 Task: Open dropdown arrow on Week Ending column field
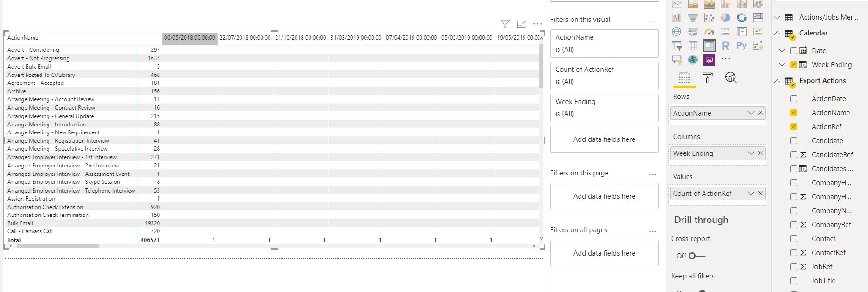coord(751,153)
